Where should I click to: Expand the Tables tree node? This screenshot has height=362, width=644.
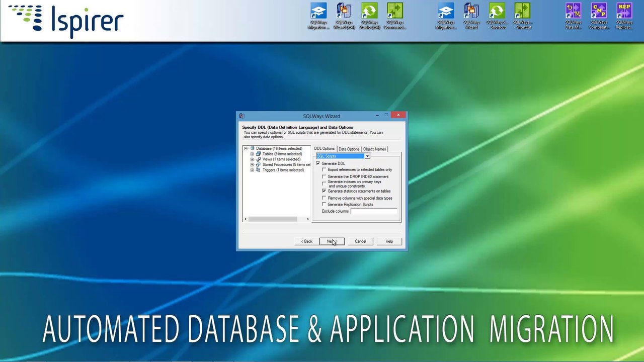pyautogui.click(x=252, y=154)
